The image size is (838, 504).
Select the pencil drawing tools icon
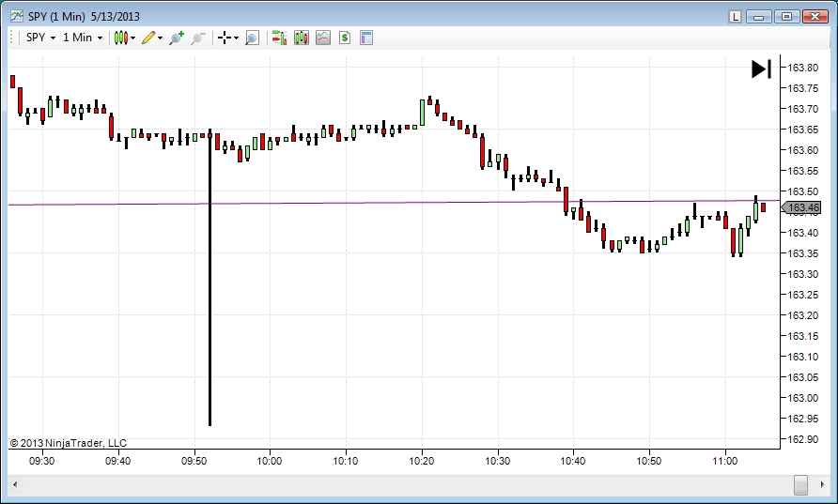point(148,38)
